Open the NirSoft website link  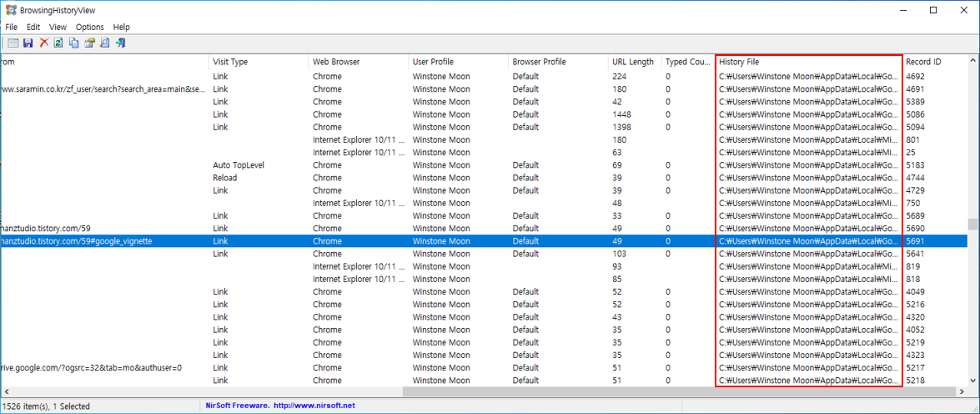click(280, 406)
